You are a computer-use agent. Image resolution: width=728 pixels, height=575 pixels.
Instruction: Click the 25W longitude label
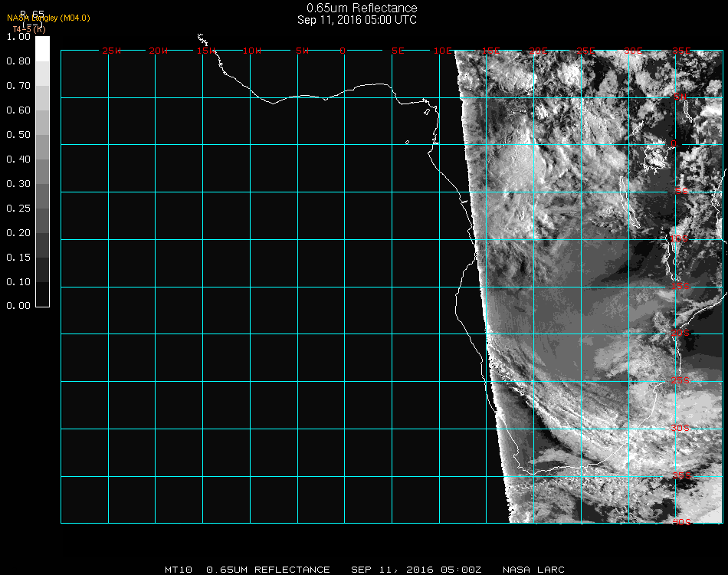click(112, 51)
